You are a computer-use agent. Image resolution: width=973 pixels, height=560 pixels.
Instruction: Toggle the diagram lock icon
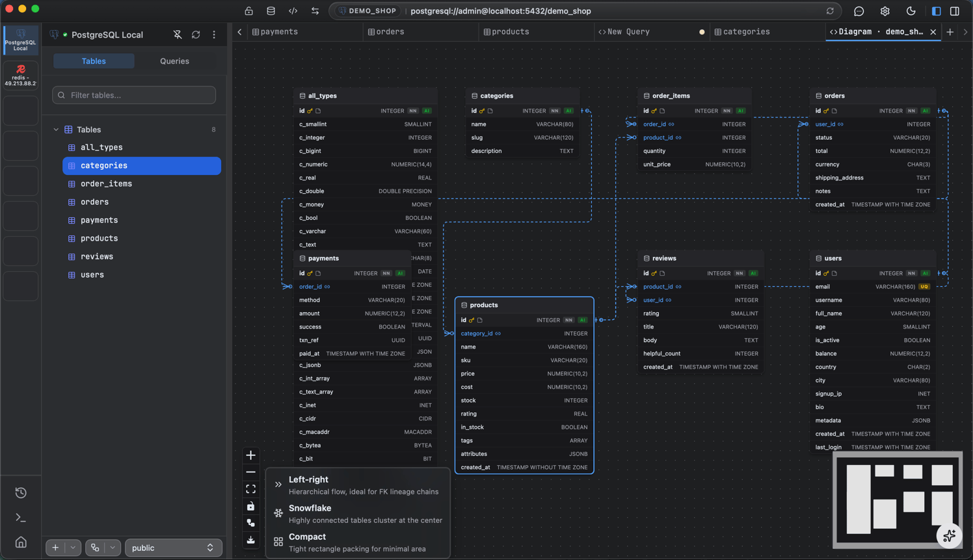[250, 506]
